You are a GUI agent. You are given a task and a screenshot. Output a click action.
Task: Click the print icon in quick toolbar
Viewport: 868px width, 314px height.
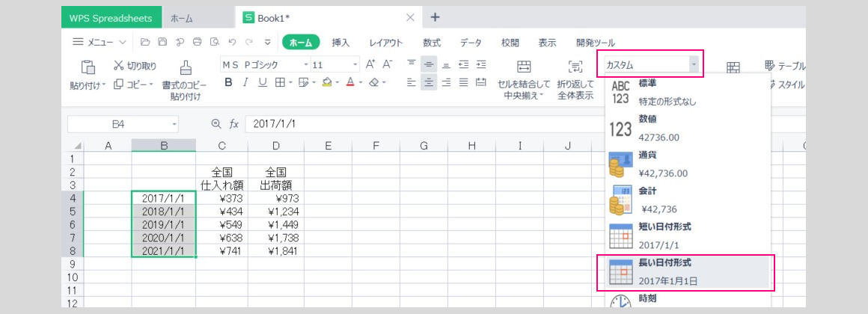[x=197, y=42]
